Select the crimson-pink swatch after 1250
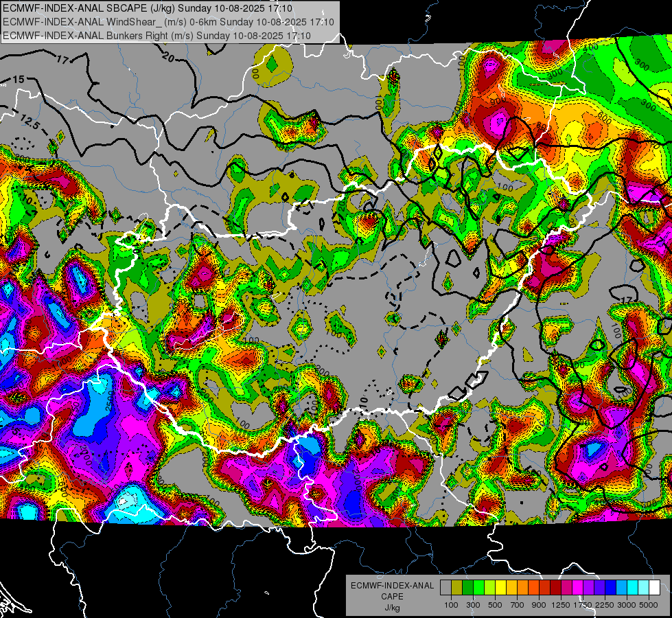The width and height of the screenshot is (672, 618). tap(566, 588)
